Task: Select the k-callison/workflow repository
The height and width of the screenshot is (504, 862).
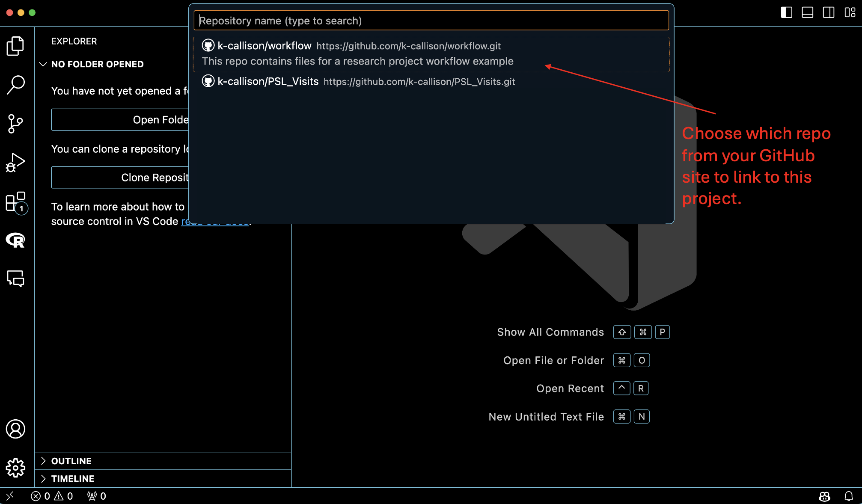Action: 431,54
